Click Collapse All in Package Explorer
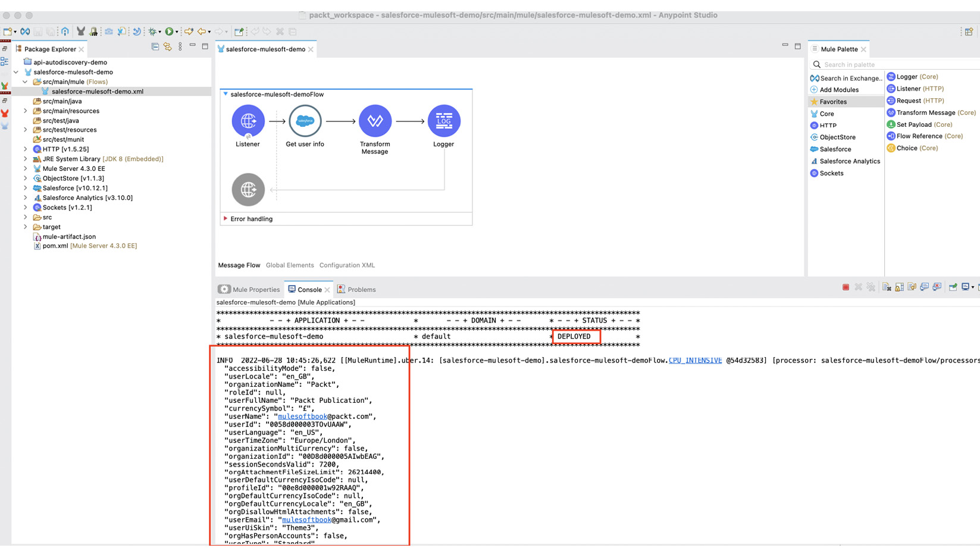The image size is (980, 557). tap(155, 46)
